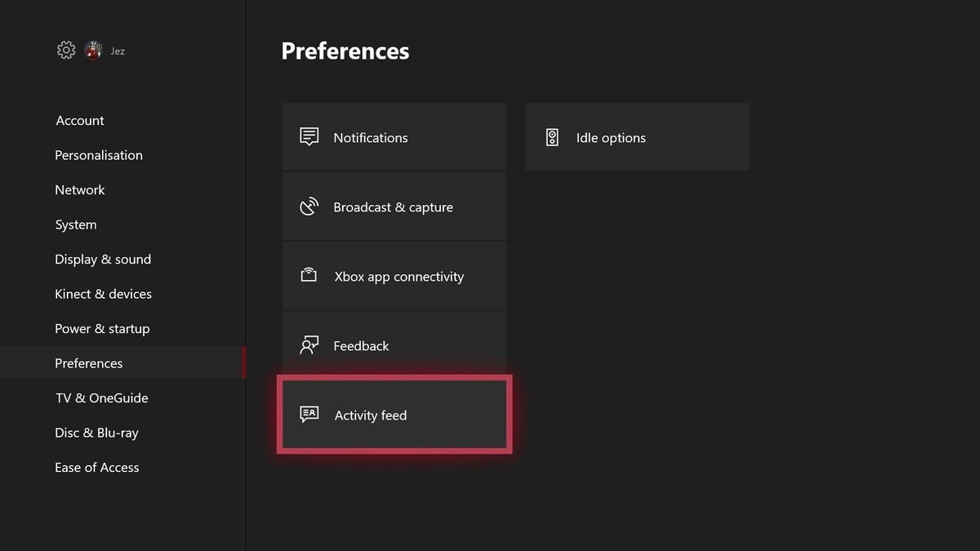
Task: Select Personalisation in the sidebar
Action: (x=98, y=155)
